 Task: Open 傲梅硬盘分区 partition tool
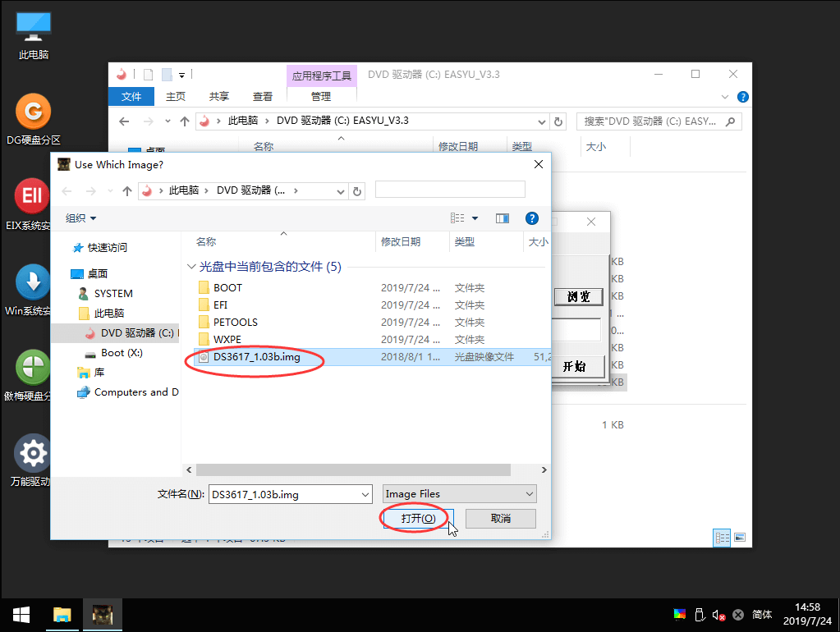(x=31, y=369)
